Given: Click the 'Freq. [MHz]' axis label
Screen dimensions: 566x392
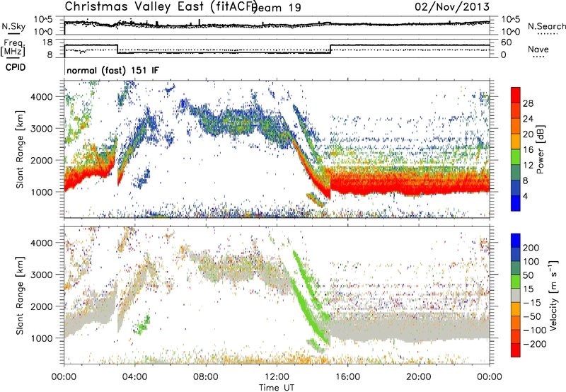Looking at the screenshot, I should coord(13,48).
